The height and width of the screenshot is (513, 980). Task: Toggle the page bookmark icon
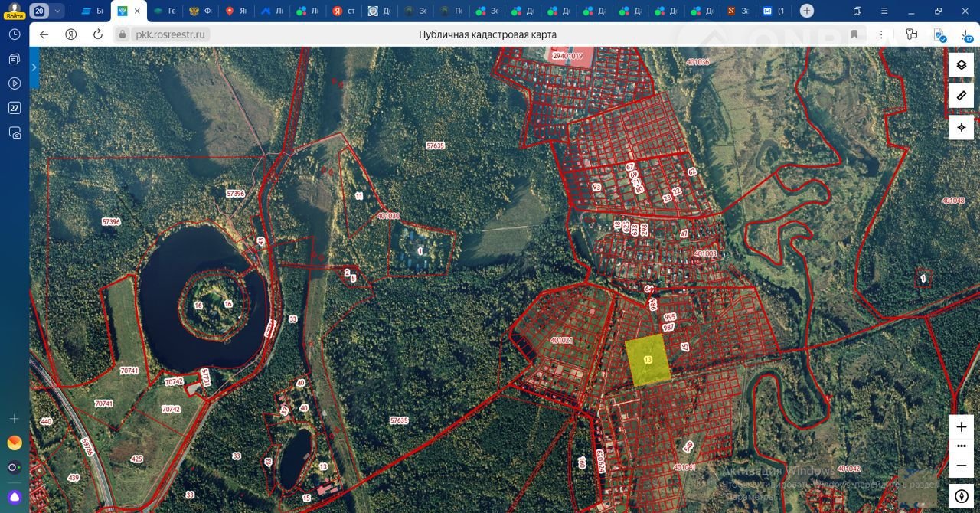pos(854,34)
